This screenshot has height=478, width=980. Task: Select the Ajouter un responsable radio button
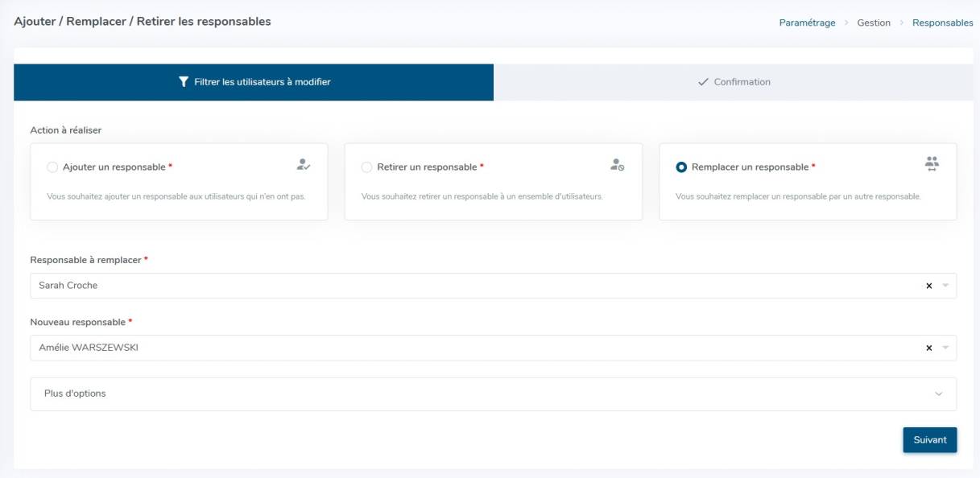point(52,167)
